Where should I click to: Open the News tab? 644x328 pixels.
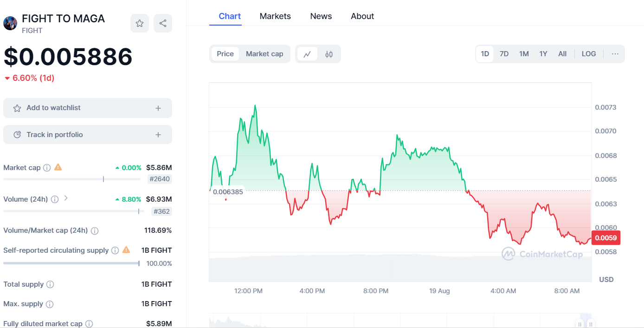tap(321, 16)
